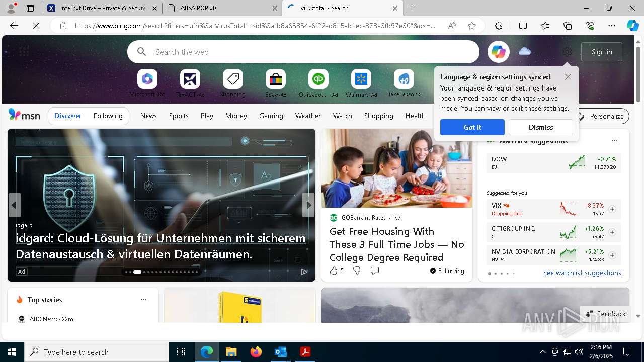This screenshot has width=644, height=362.
Task: Open the Copilot sidebar icon
Action: coord(632,26)
